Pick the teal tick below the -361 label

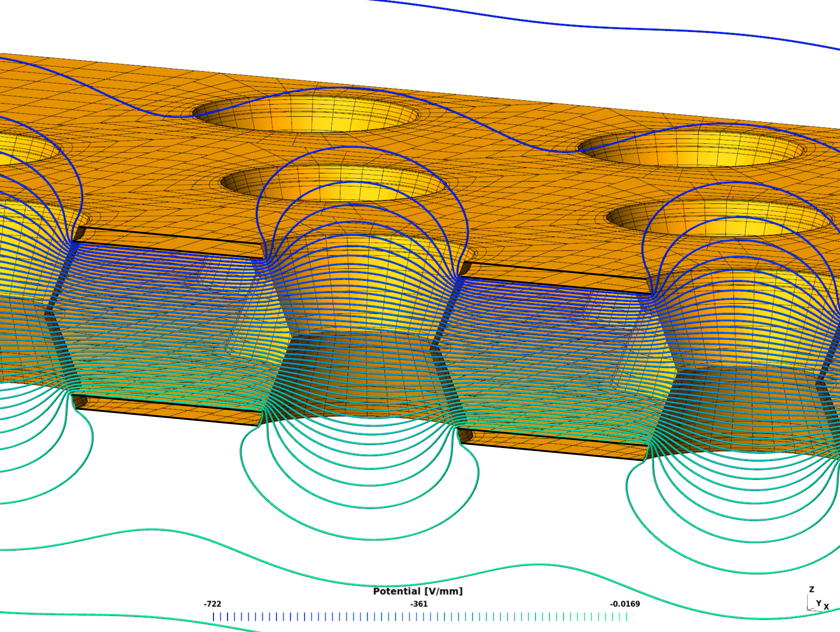click(417, 617)
